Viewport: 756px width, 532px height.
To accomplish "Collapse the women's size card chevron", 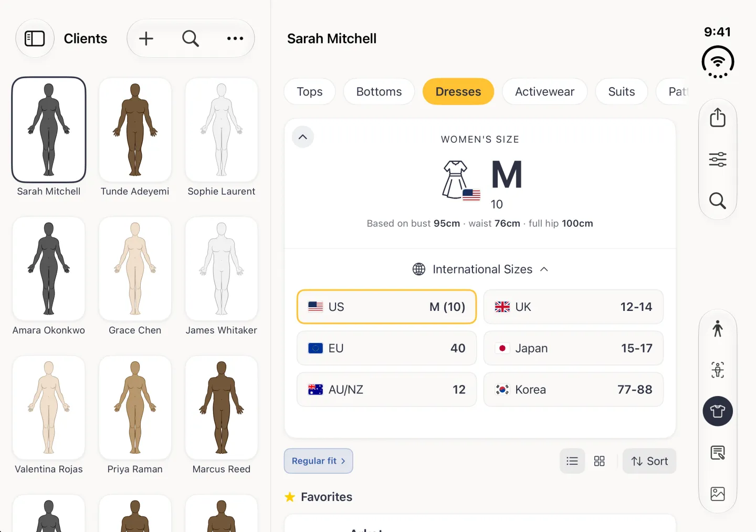I will click(303, 137).
